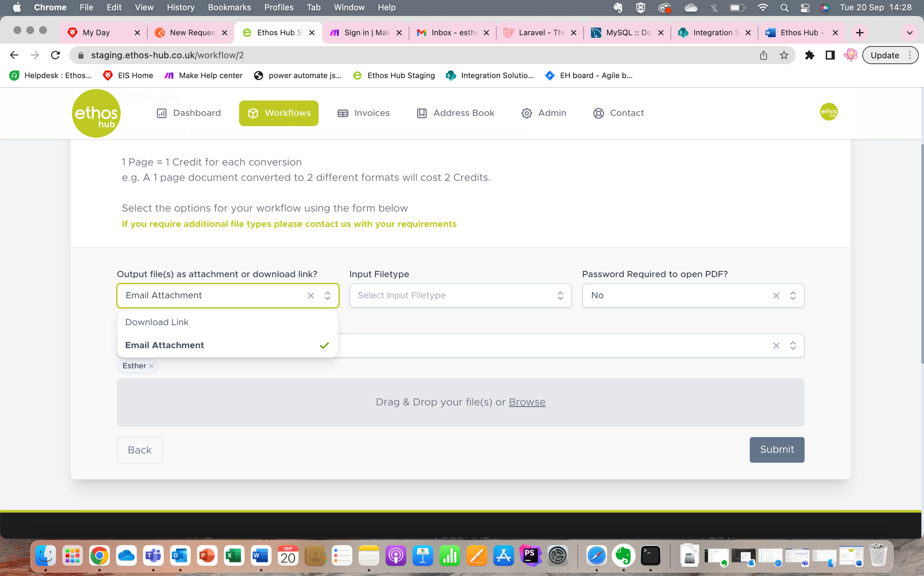The height and width of the screenshot is (576, 924).
Task: Remove the Esther tag
Action: (x=151, y=366)
